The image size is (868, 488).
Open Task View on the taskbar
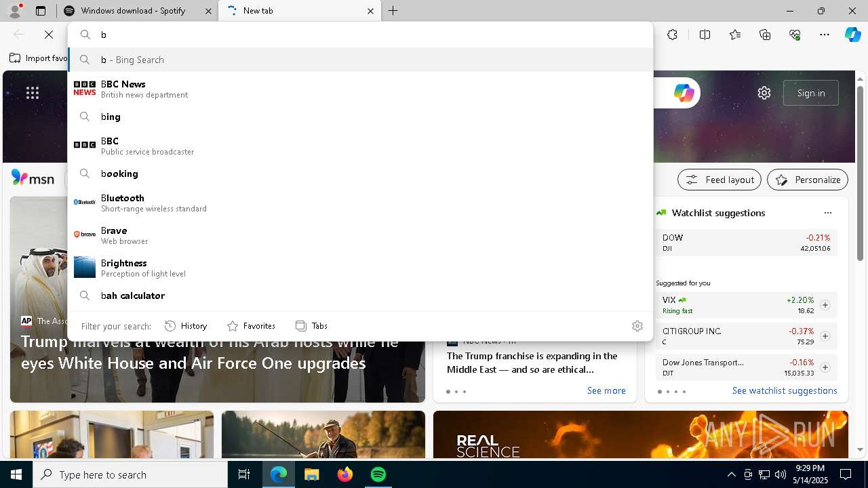click(244, 474)
